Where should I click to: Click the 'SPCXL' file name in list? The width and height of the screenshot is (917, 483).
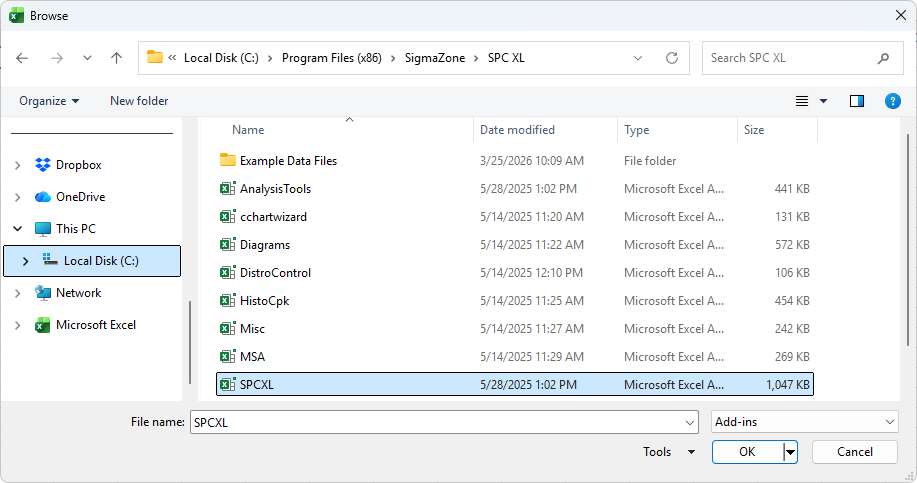(257, 385)
